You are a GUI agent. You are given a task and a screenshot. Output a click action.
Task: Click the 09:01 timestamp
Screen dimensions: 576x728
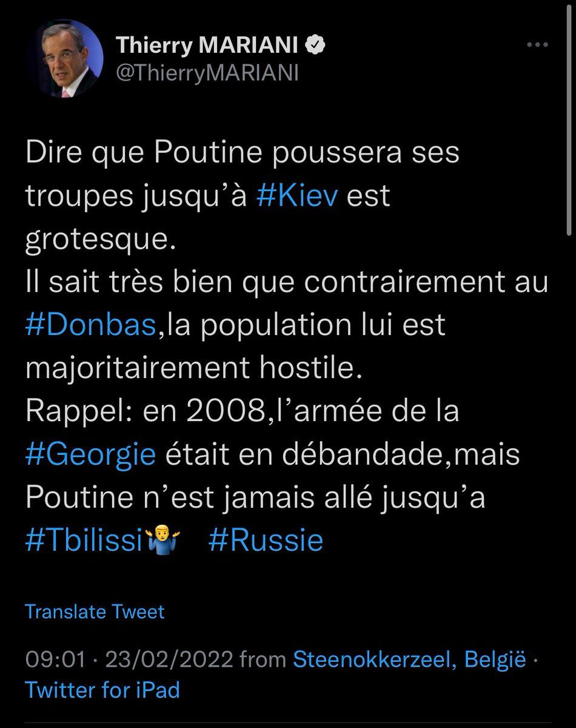[x=54, y=659]
